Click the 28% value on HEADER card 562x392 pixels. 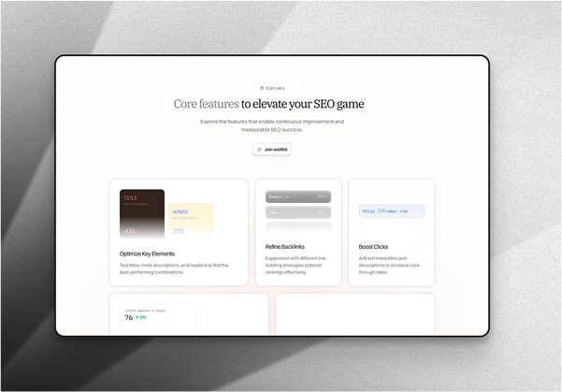coord(178,230)
